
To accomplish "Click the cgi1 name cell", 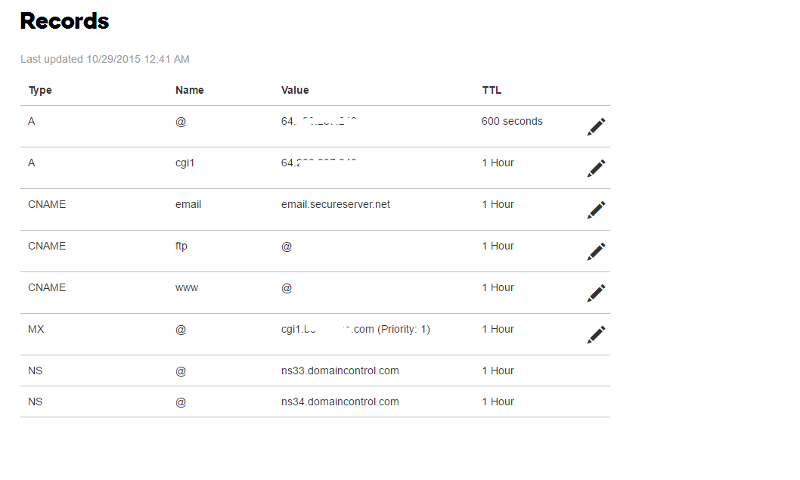I will (185, 163).
